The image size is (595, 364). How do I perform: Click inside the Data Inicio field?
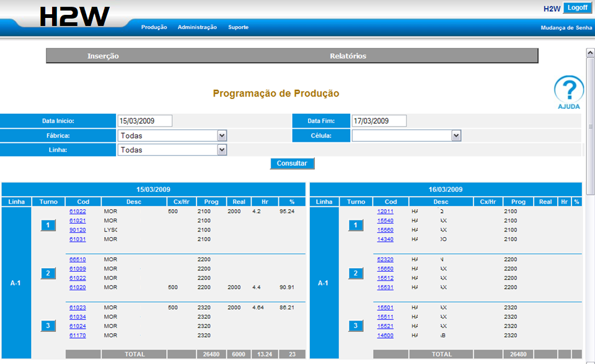[x=144, y=121]
